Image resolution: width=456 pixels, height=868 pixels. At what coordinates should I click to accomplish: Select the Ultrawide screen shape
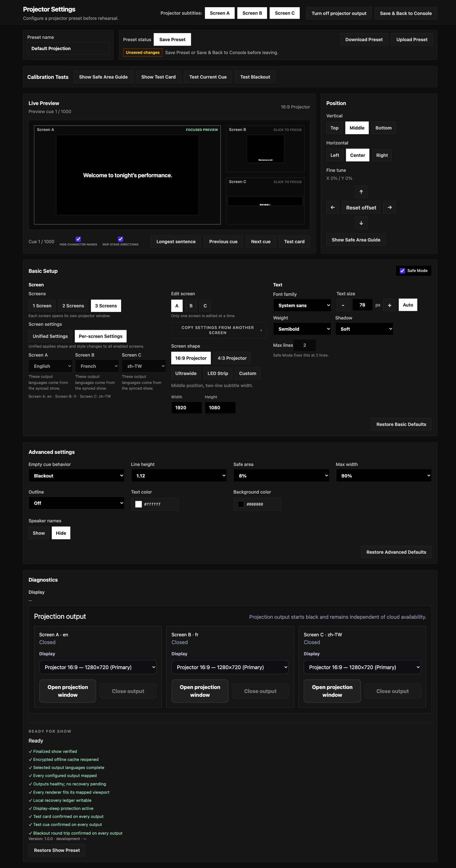coord(186,373)
